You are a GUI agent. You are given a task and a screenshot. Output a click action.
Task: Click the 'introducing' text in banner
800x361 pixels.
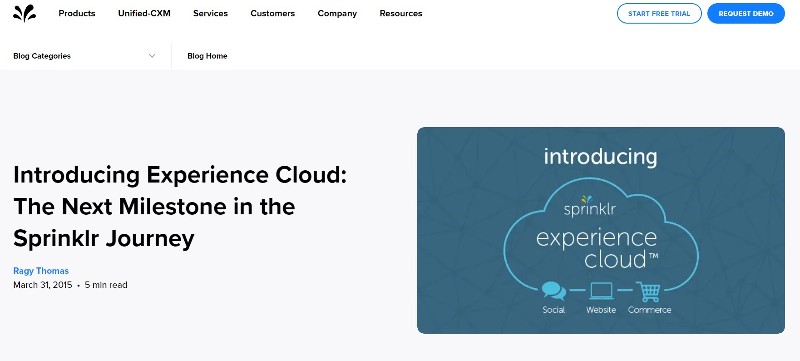tap(601, 157)
